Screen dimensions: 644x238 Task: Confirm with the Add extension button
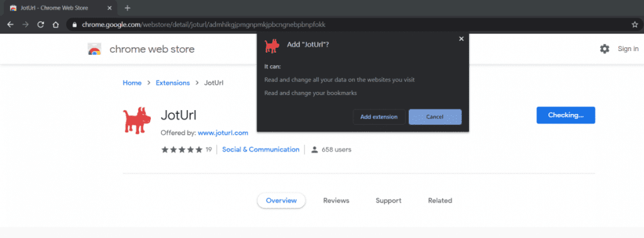tap(379, 116)
